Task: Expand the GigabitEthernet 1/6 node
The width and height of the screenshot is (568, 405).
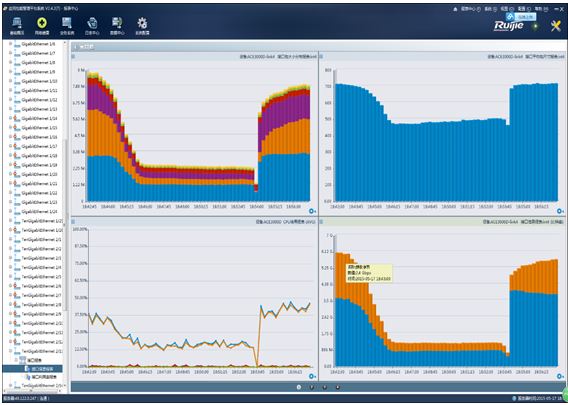Action: pyautogui.click(x=10, y=44)
